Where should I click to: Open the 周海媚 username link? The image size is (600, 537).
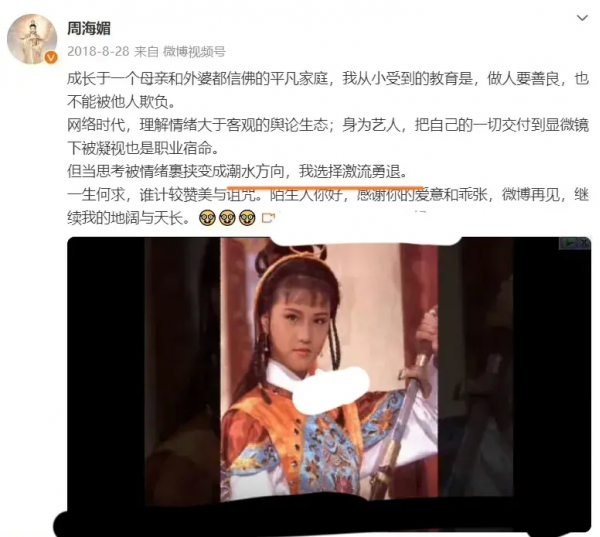click(89, 29)
